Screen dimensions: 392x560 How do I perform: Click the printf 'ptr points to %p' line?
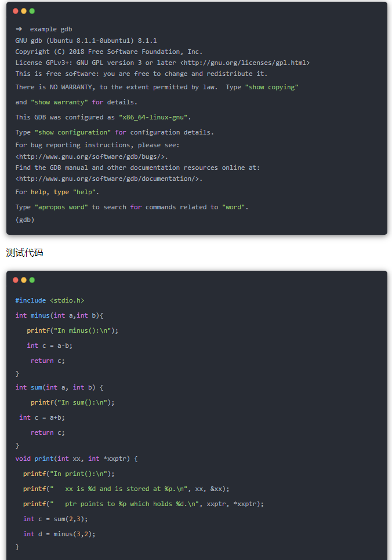[143, 504]
